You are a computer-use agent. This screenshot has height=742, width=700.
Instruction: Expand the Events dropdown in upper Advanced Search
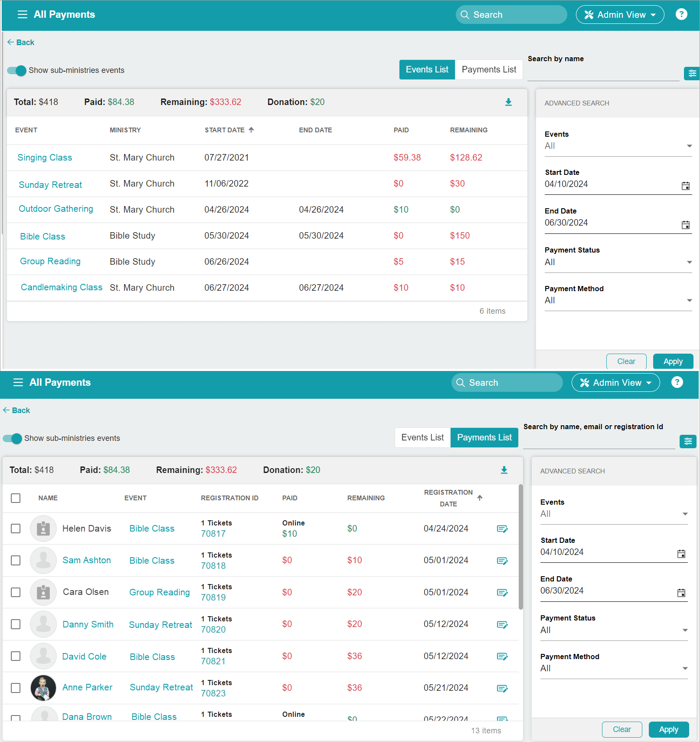click(x=618, y=146)
